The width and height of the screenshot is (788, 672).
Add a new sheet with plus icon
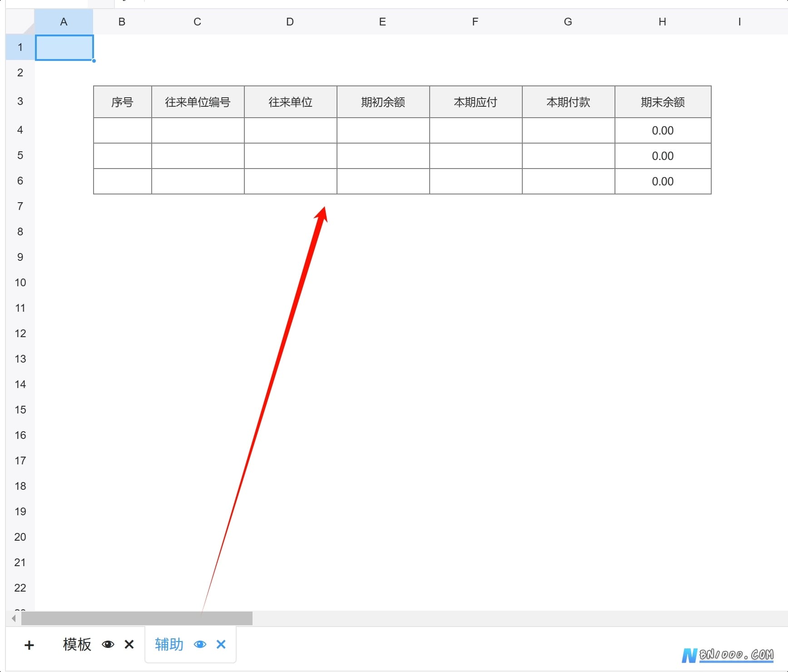click(29, 645)
